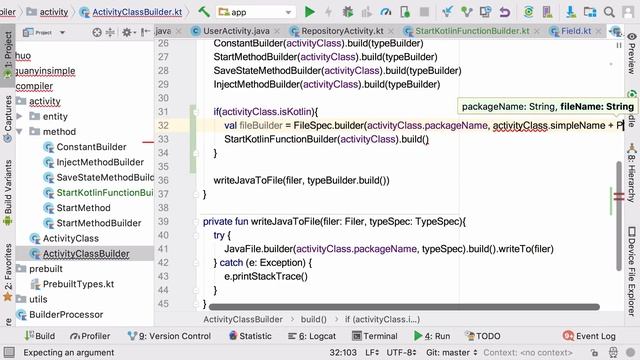Click the collapse all icon in Project panel
The height and width of the screenshot is (360, 640).
point(110,32)
